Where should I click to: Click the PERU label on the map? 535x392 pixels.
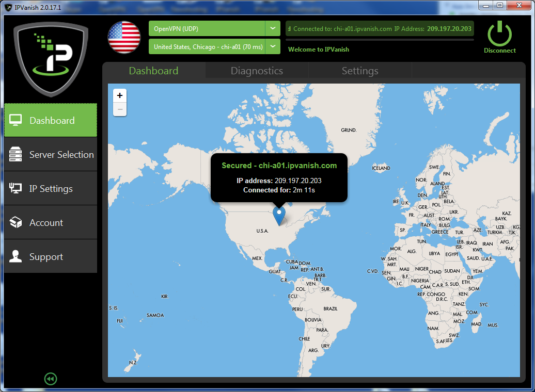tap(297, 309)
